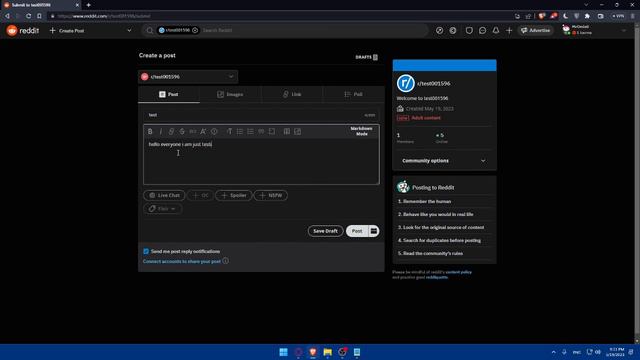Click the plus create icon in Reddit header

click(x=509, y=31)
